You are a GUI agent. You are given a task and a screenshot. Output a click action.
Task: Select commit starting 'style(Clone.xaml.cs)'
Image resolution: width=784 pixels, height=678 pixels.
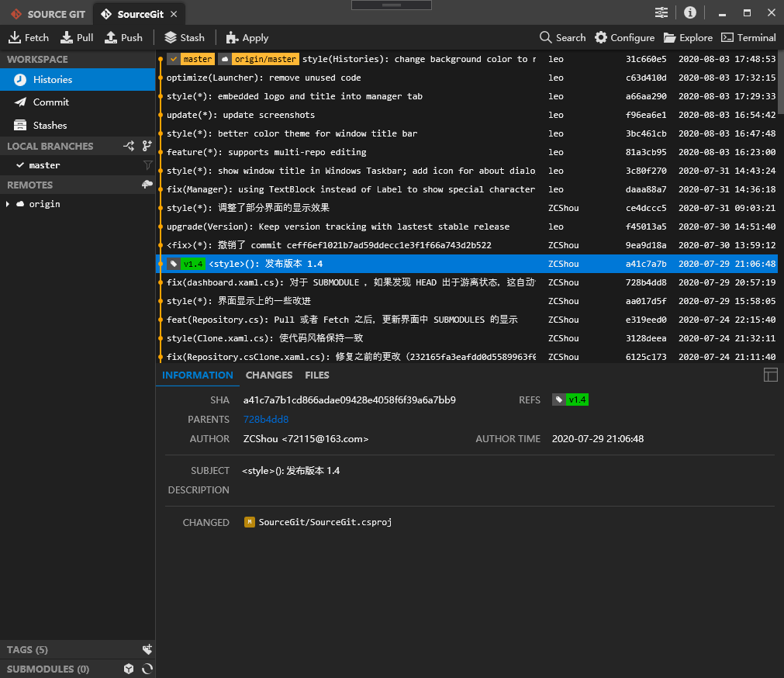click(x=467, y=338)
